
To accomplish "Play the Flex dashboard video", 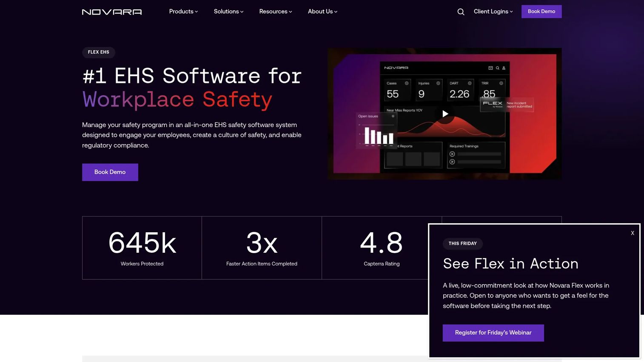I will pyautogui.click(x=445, y=114).
